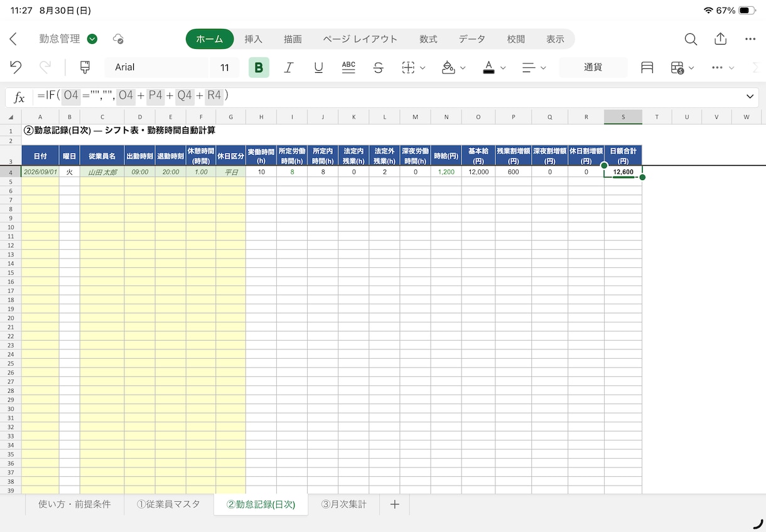Open the ①従業員マスタ sheet
766x532 pixels.
tap(168, 504)
